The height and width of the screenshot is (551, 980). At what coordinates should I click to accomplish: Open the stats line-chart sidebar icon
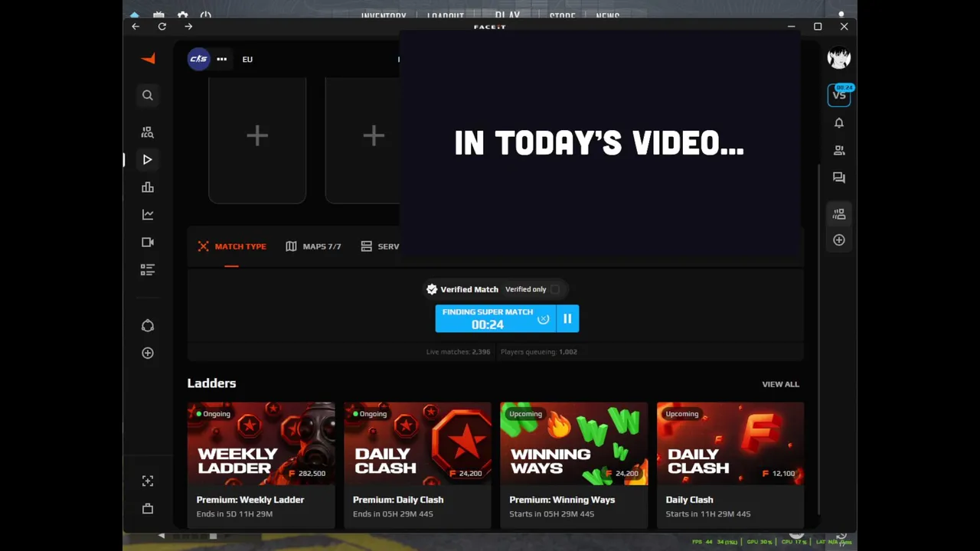pyautogui.click(x=148, y=215)
